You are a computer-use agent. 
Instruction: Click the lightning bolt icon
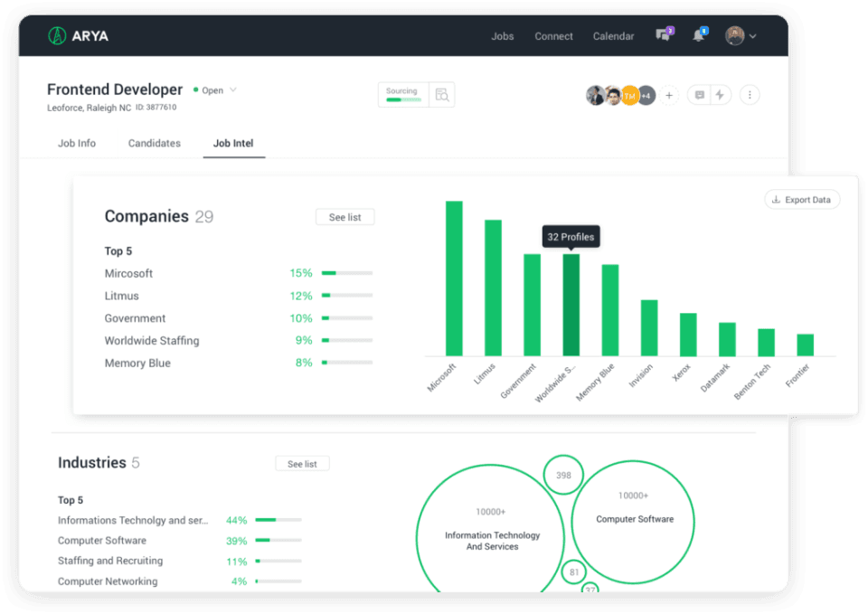(720, 95)
